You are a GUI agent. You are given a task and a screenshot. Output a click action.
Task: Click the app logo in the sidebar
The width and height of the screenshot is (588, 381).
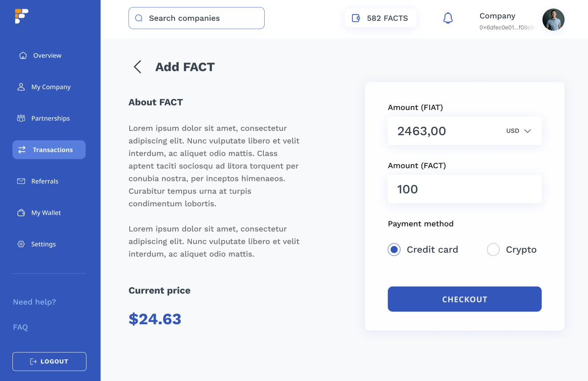pos(21,16)
